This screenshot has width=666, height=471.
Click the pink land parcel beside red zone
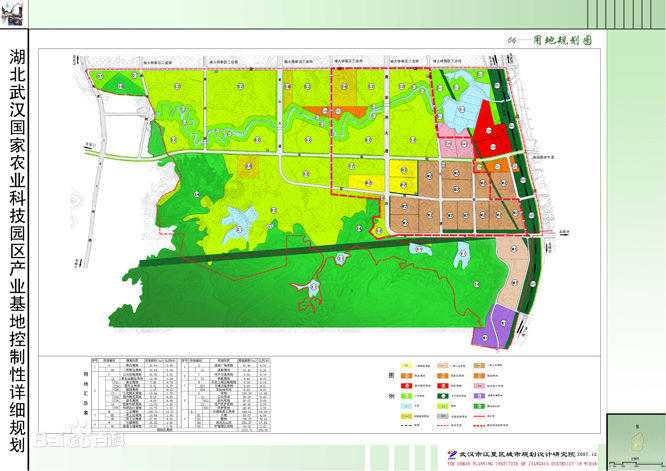coord(455,146)
